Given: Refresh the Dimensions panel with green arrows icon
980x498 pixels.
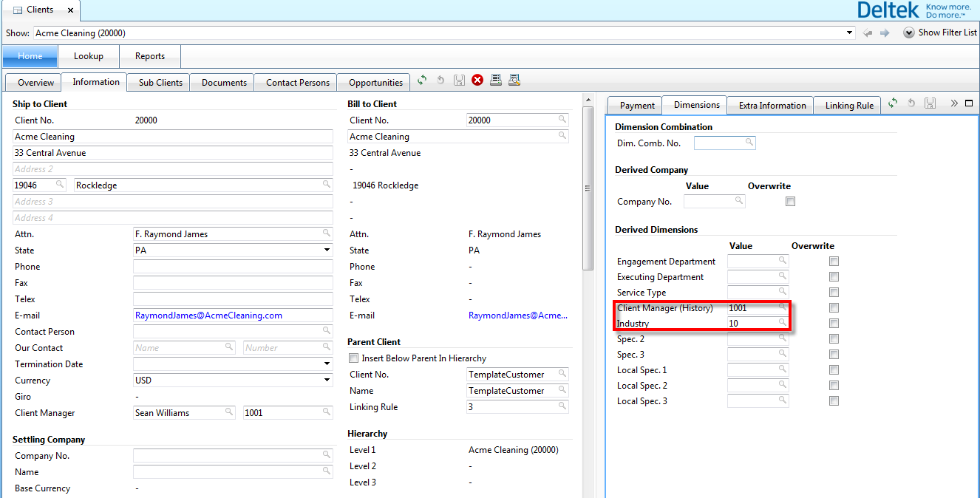Looking at the screenshot, I should 893,103.
